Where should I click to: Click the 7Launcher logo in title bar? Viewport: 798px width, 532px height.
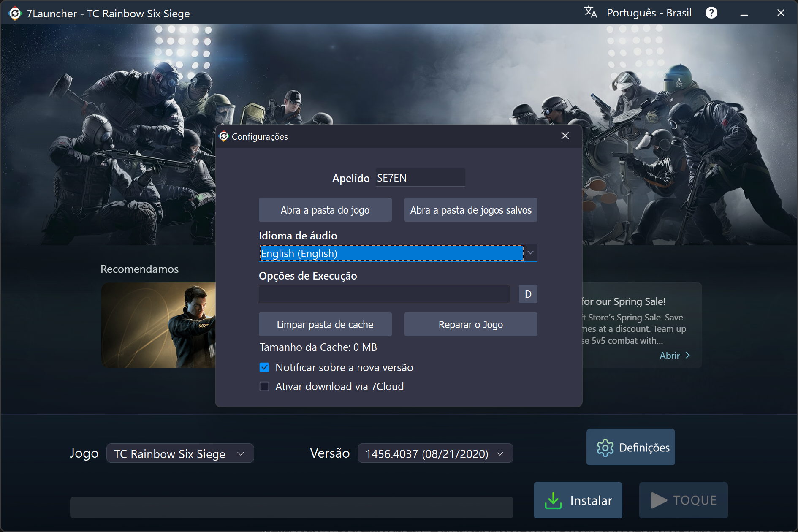tap(15, 14)
